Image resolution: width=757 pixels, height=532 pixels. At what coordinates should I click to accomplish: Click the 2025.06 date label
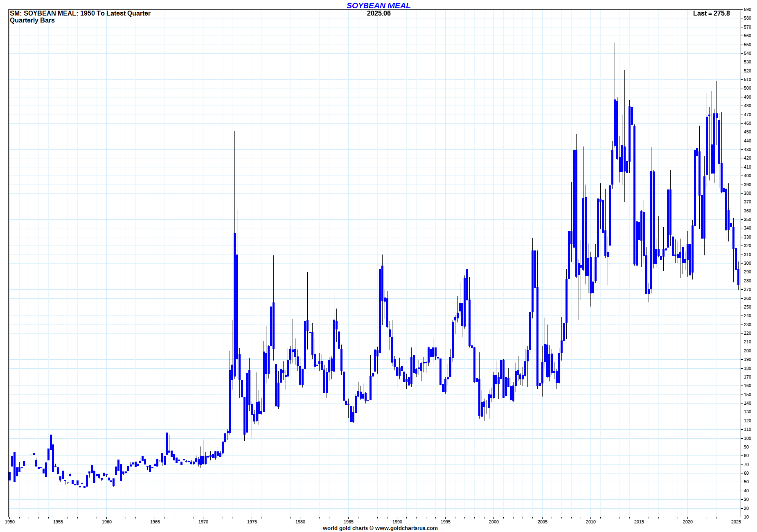coord(379,13)
